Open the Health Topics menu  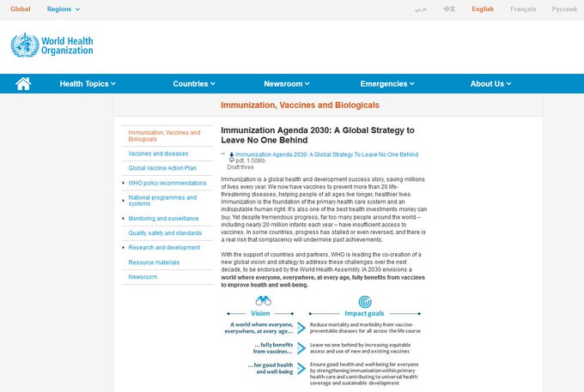pyautogui.click(x=88, y=84)
